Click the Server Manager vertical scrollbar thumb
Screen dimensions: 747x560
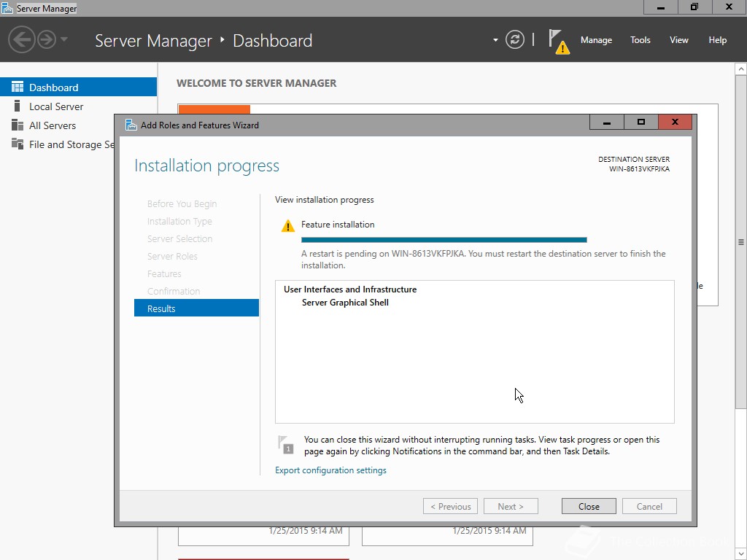(741, 241)
